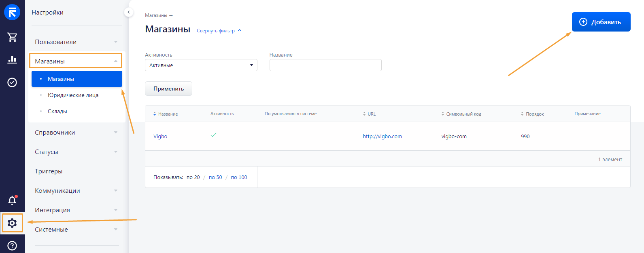Select Юридические лица submenu item
Screen dimensions: 644x253
click(x=73, y=95)
